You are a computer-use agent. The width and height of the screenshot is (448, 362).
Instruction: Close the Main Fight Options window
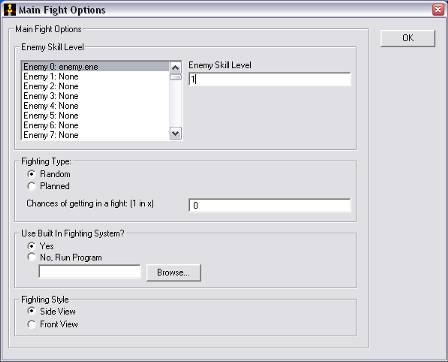click(438, 10)
